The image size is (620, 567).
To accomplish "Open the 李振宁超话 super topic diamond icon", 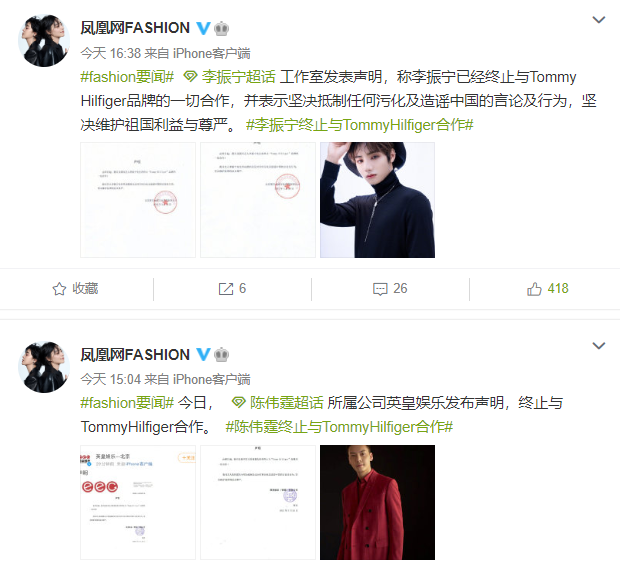I will [190, 76].
